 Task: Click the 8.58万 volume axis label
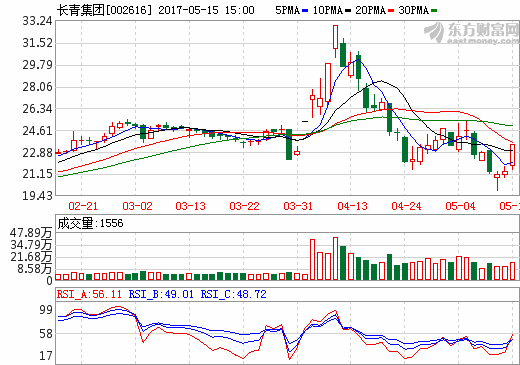coord(35,269)
